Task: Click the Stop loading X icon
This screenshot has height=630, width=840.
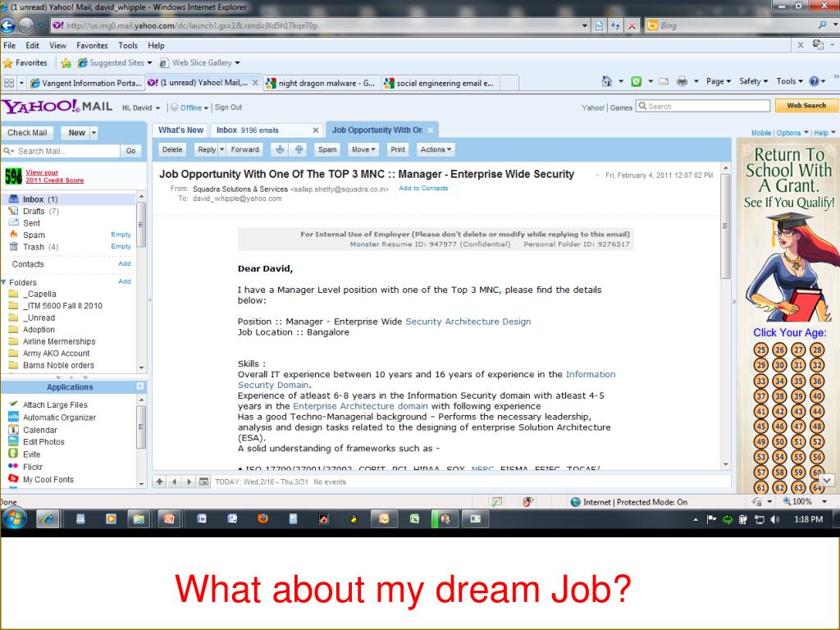Action: tap(632, 25)
